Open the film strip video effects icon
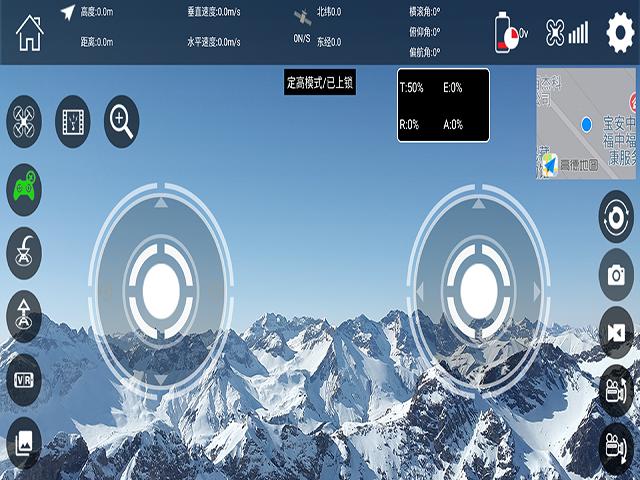 [x=73, y=122]
